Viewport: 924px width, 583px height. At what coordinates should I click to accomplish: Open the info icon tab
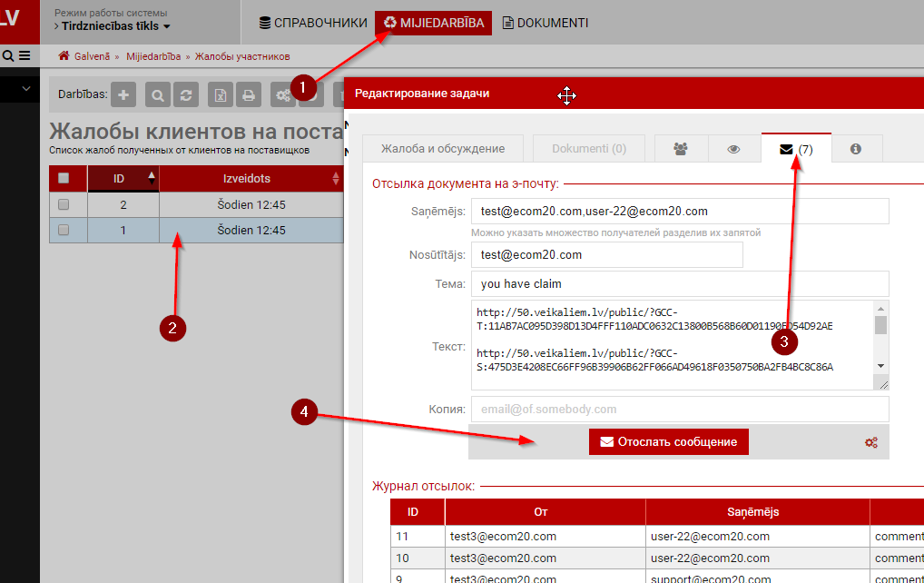[x=855, y=149]
